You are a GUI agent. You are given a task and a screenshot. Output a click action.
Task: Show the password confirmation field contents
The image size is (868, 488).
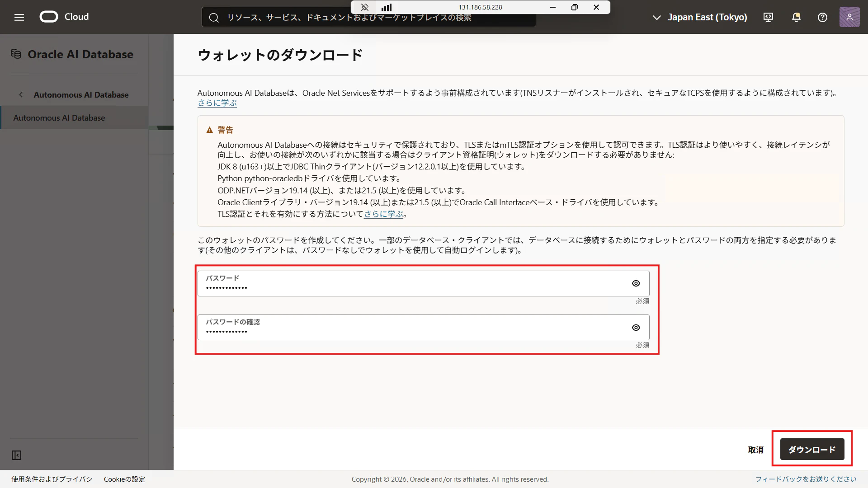pyautogui.click(x=636, y=328)
